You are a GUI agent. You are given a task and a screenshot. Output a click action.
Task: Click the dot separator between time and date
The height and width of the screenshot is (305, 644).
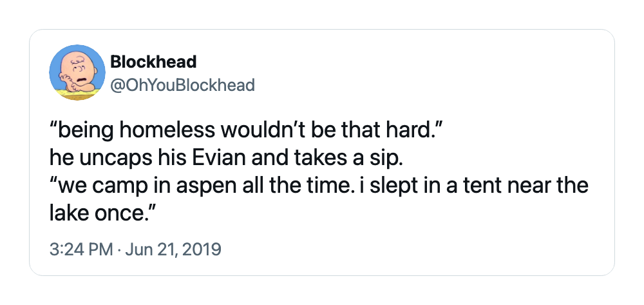point(118,250)
